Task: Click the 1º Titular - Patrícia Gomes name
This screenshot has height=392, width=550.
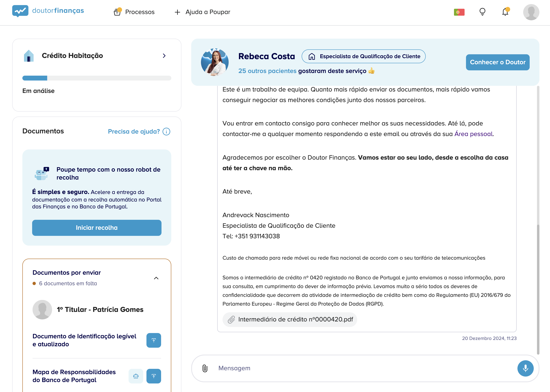Action: tap(100, 309)
